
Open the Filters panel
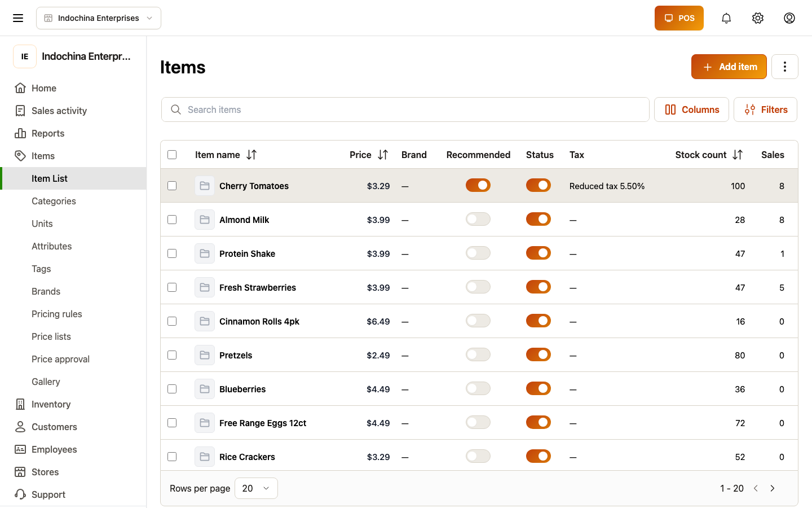(x=765, y=110)
